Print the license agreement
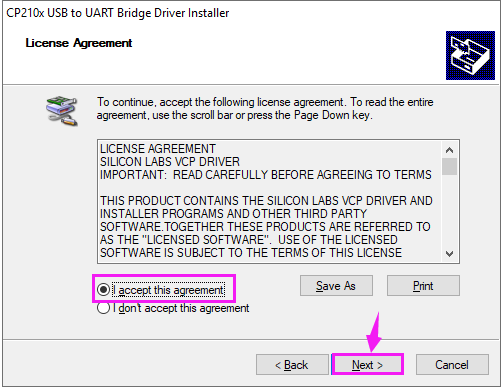The width and height of the screenshot is (503, 389). [x=423, y=286]
